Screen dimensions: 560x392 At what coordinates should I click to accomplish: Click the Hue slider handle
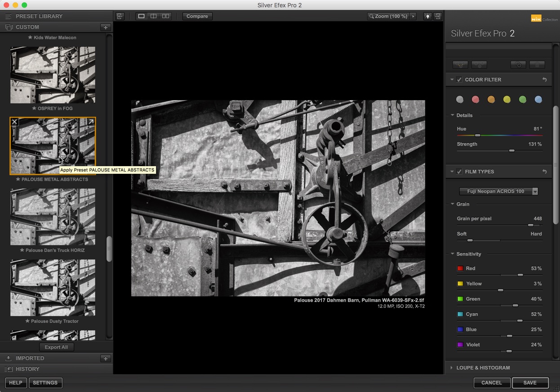[x=478, y=136]
